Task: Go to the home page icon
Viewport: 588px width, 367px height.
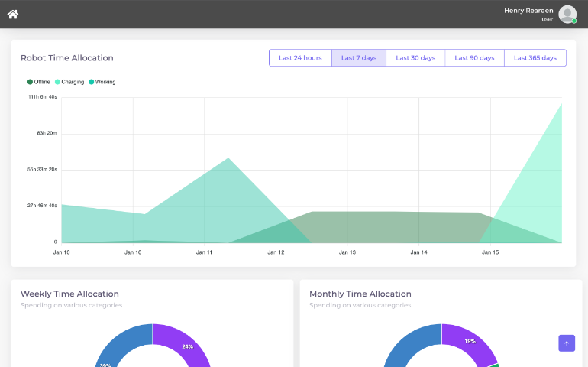Action: 13,15
